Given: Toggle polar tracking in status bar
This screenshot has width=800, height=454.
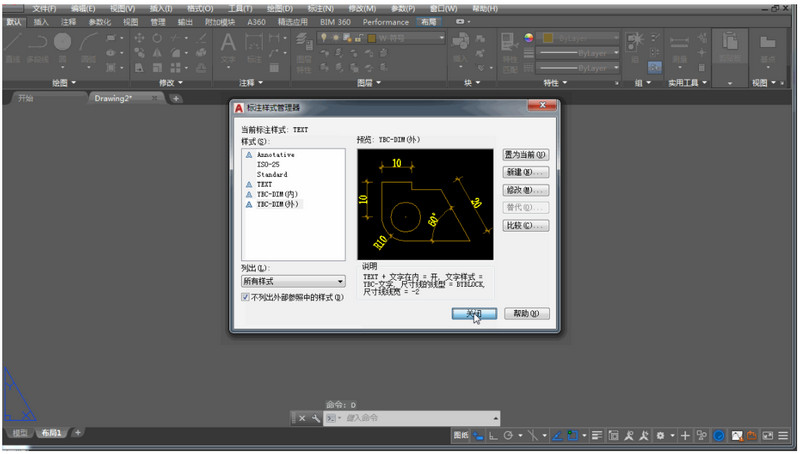Looking at the screenshot, I should [508, 436].
